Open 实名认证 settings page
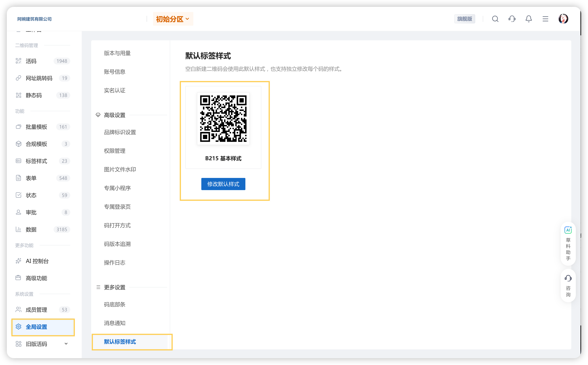This screenshot has width=588, height=365. point(115,90)
